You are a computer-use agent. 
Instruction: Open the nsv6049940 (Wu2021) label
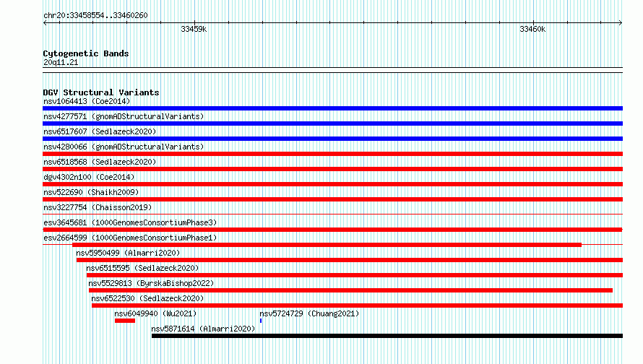point(155,313)
